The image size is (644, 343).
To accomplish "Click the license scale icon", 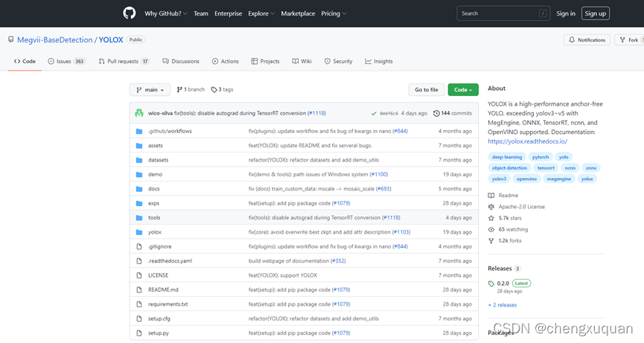I will (491, 207).
